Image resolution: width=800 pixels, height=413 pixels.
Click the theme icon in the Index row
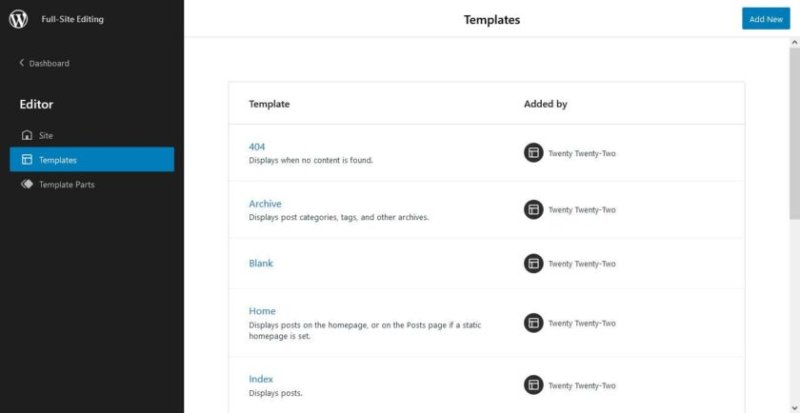[x=534, y=385]
